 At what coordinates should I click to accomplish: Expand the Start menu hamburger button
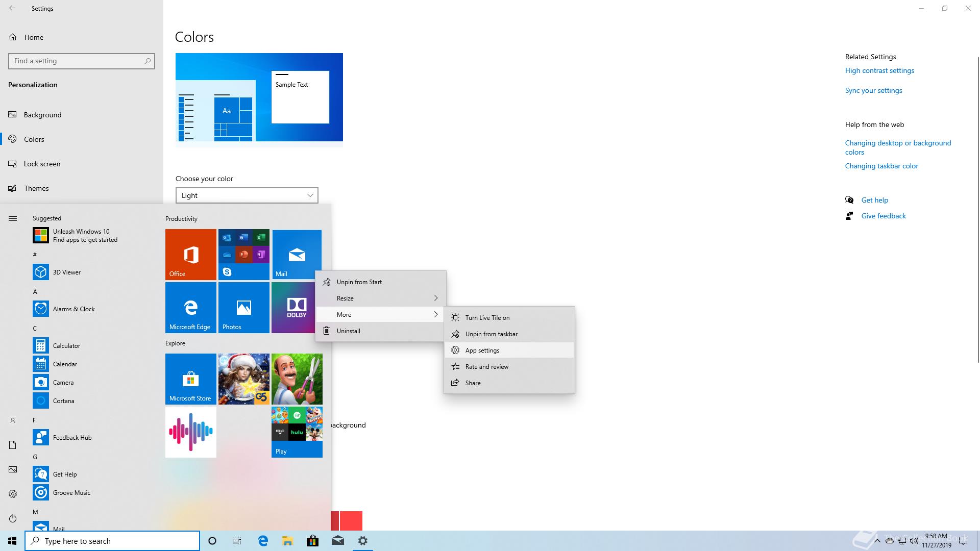pos(13,218)
